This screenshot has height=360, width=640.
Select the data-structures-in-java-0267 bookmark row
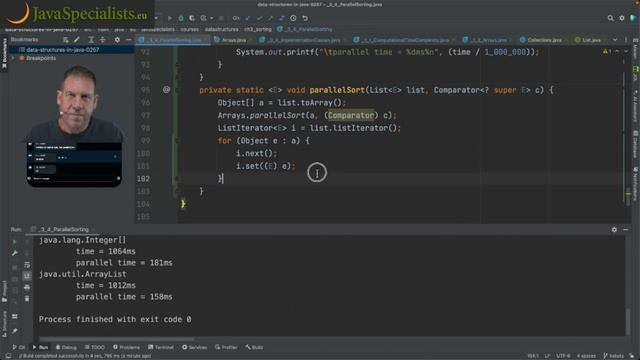tap(72, 49)
